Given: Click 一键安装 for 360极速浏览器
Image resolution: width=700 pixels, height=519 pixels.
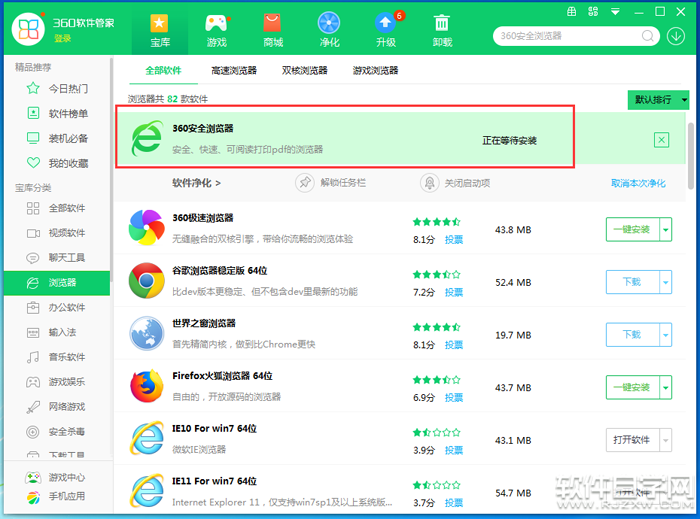Looking at the screenshot, I should pyautogui.click(x=633, y=229).
